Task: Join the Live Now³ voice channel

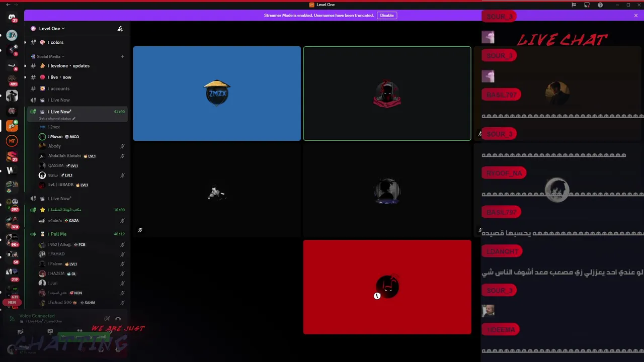Action: pos(77,199)
